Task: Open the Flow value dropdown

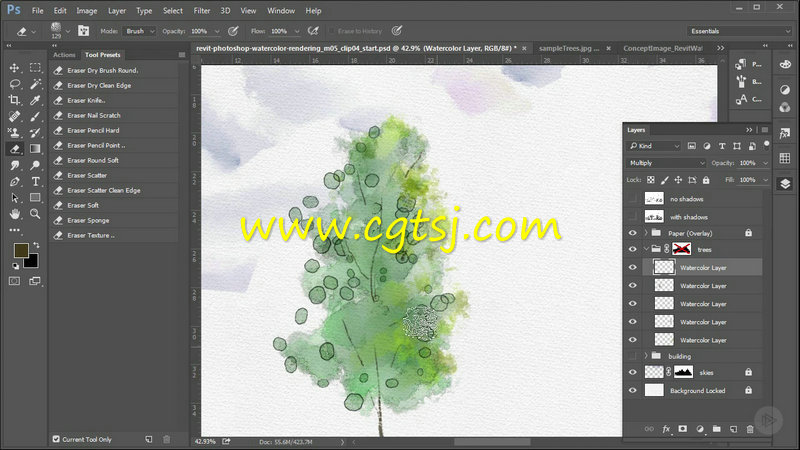Action: tap(296, 31)
